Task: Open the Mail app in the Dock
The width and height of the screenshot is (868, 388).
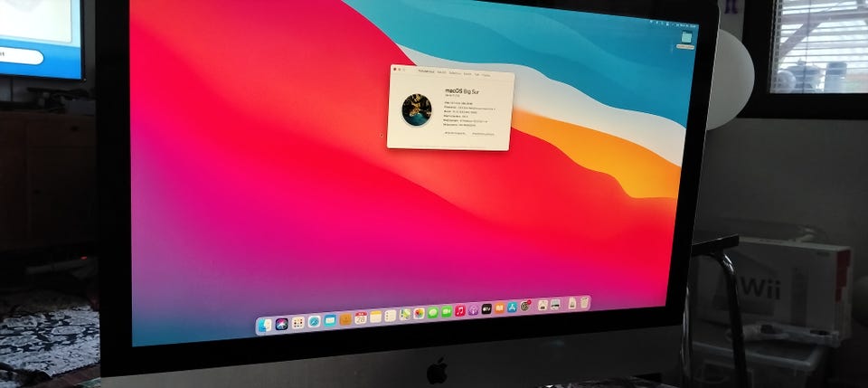Action: point(330,320)
